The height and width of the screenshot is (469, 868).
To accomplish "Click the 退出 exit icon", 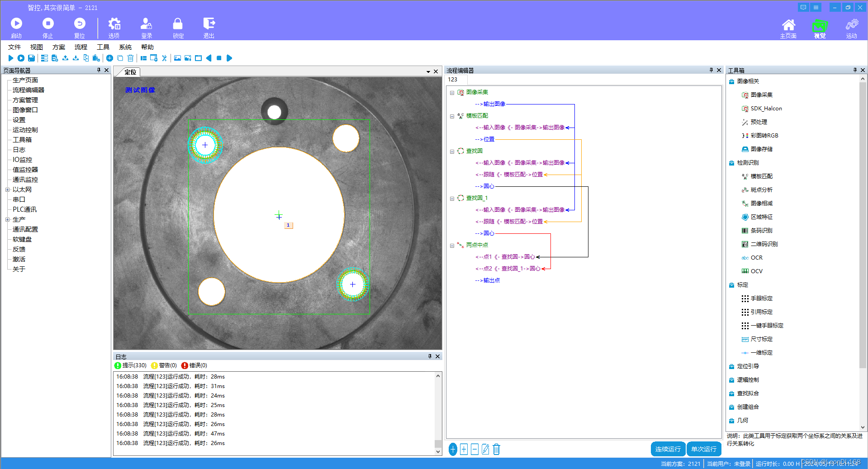I will pos(209,28).
